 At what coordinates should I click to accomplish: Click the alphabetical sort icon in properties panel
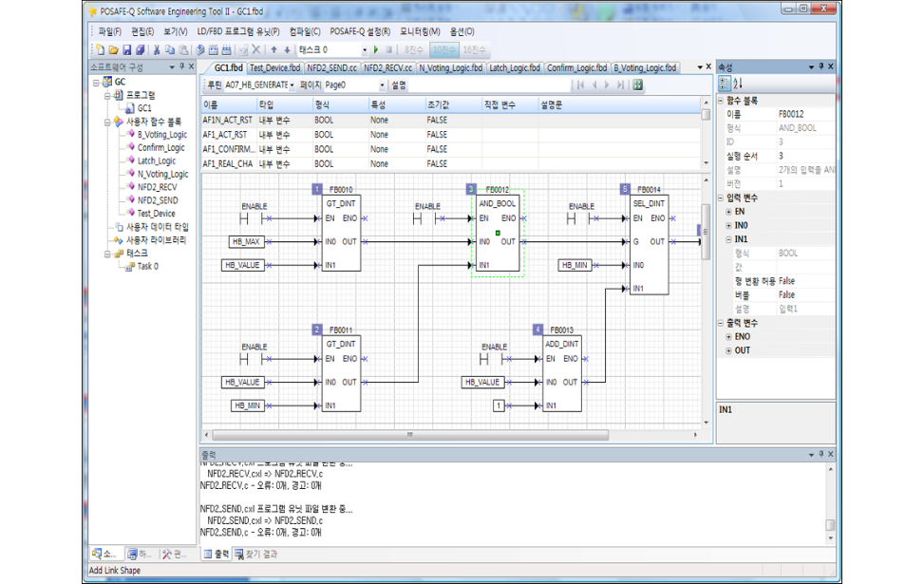(739, 85)
